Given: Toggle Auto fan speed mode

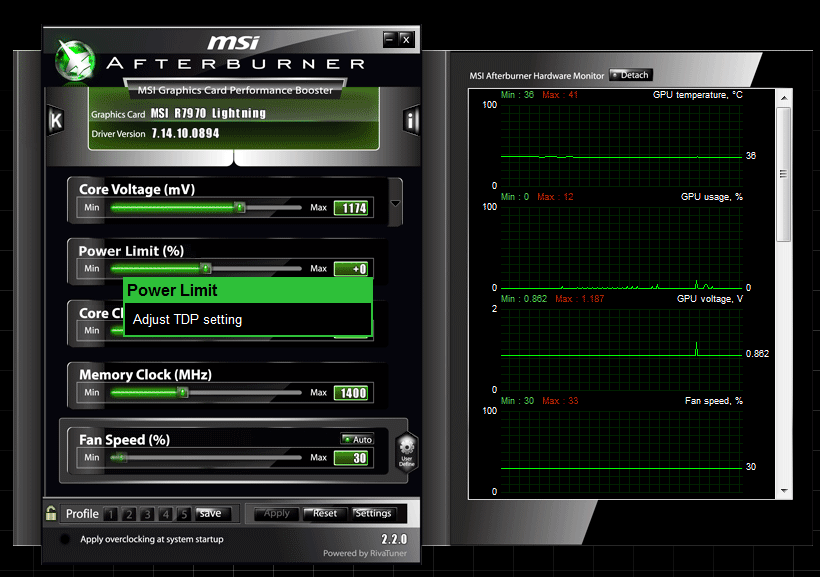Looking at the screenshot, I should (x=357, y=439).
